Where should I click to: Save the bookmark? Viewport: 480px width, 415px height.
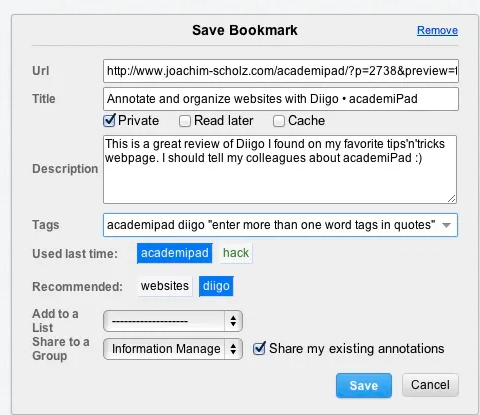pos(364,386)
